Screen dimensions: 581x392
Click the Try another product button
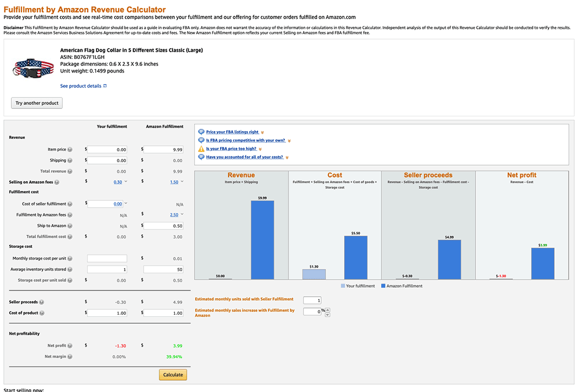(x=37, y=103)
